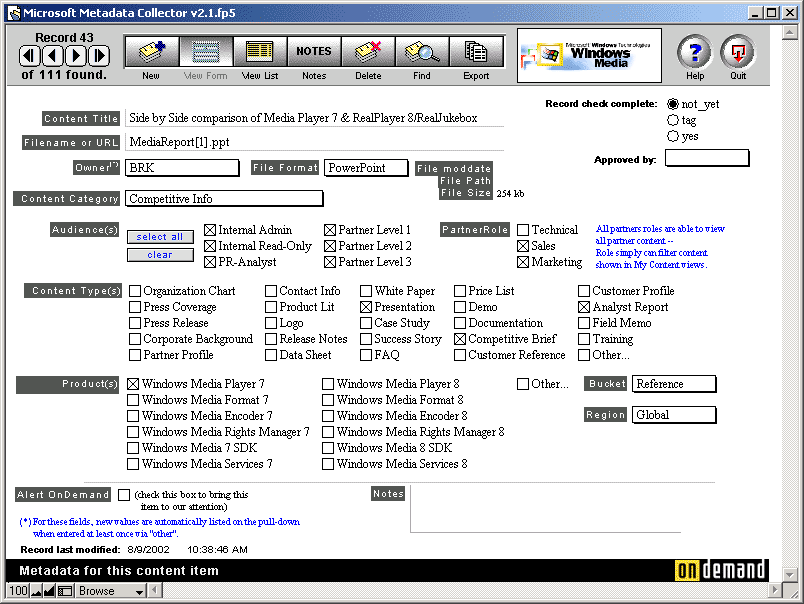
Task: Open the Find tool
Action: pos(422,51)
